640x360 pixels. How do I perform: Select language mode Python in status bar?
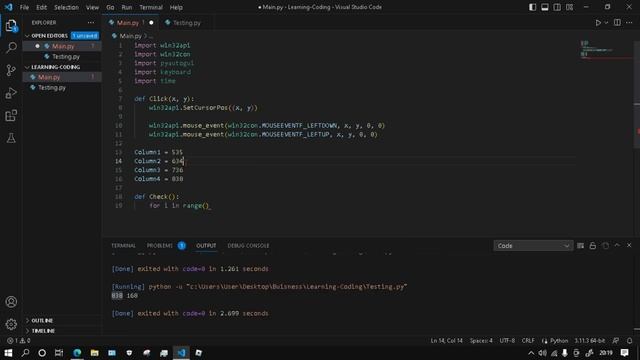pyautogui.click(x=558, y=341)
